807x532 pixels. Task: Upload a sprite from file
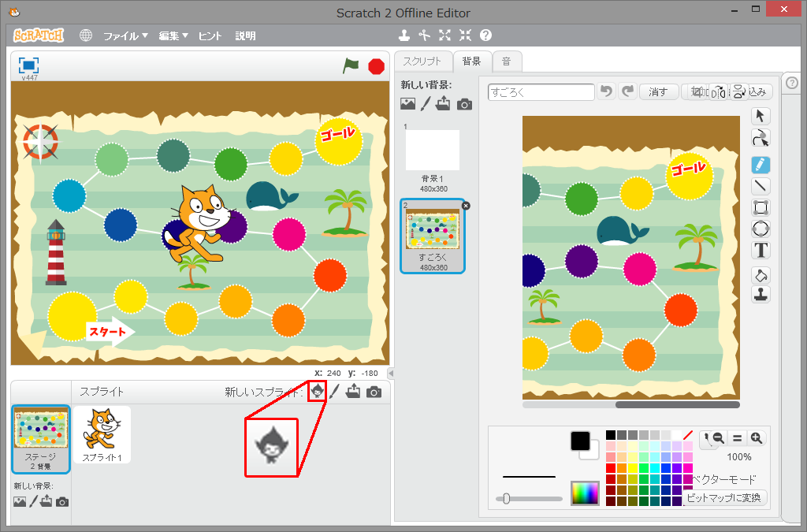point(353,392)
